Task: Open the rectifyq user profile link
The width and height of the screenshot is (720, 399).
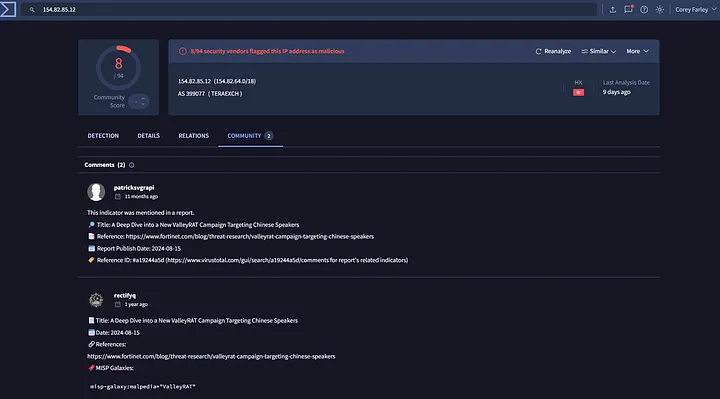Action: [x=125, y=296]
